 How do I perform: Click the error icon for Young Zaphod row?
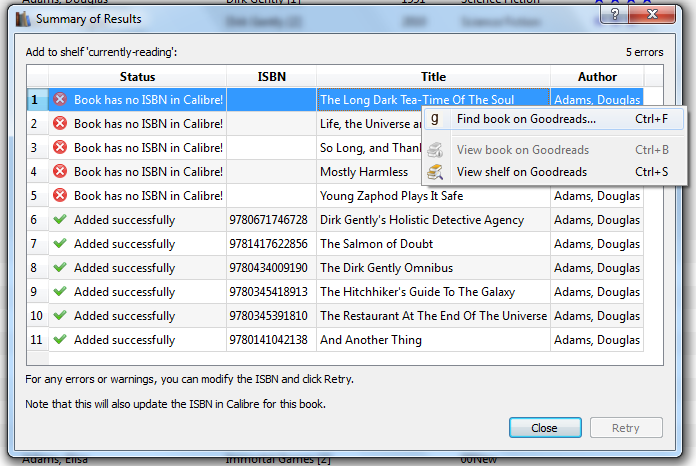(x=60, y=195)
